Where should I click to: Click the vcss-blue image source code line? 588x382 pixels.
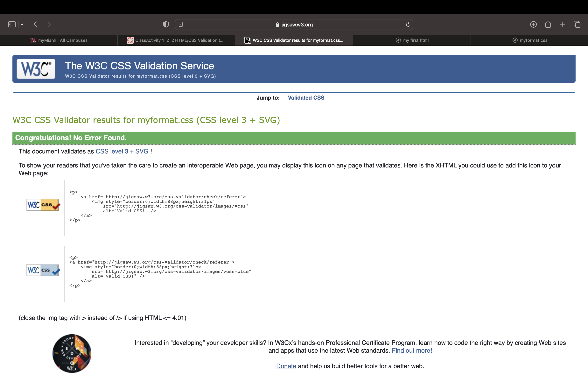[171, 272]
